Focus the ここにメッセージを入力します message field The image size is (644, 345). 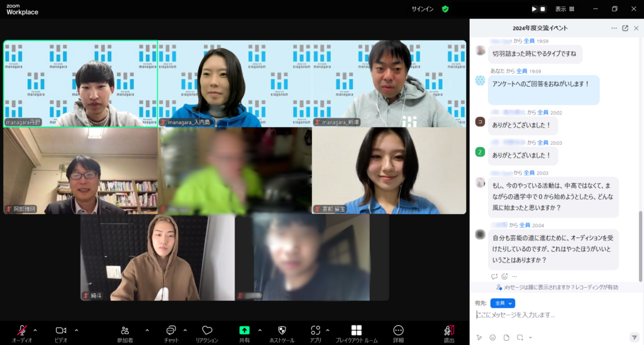tap(555, 315)
